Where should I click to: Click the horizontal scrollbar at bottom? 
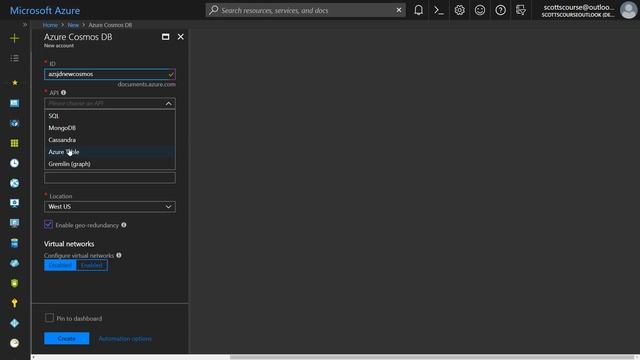pos(432,357)
